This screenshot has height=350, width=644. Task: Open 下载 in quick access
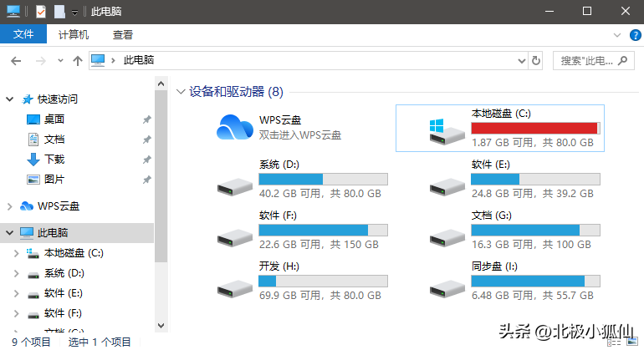pos(54,160)
